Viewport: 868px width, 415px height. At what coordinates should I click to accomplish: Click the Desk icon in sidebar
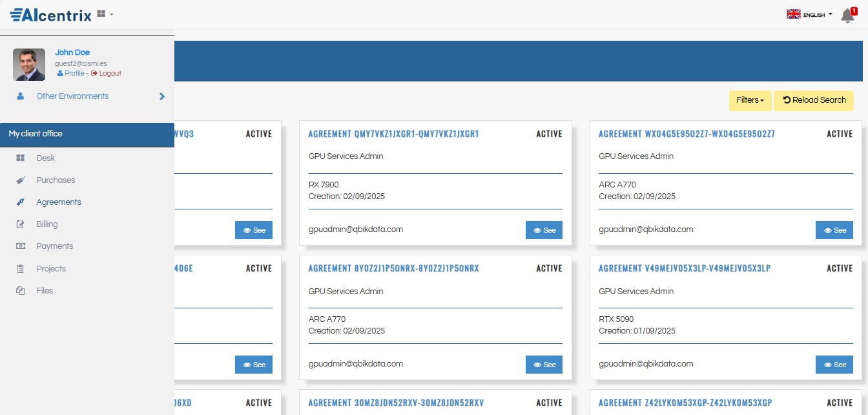tap(21, 158)
